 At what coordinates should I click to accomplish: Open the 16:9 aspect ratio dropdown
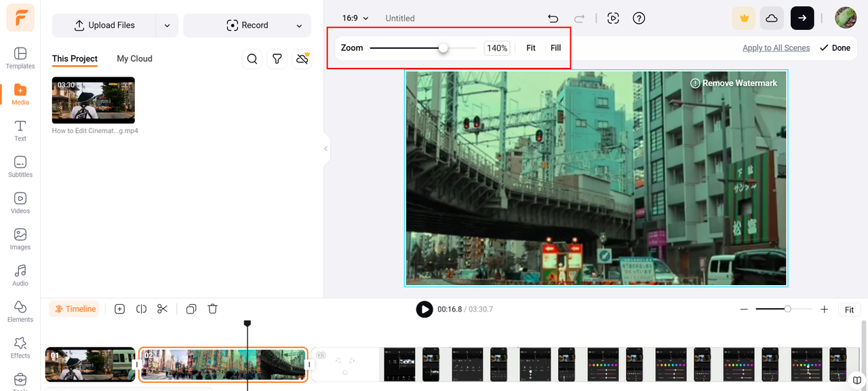[x=355, y=18]
